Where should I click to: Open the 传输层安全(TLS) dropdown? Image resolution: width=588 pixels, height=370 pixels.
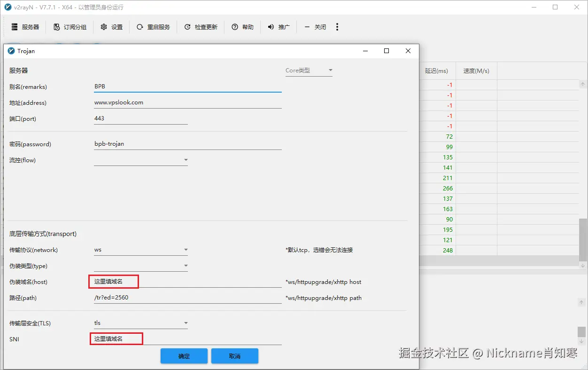[141, 323]
